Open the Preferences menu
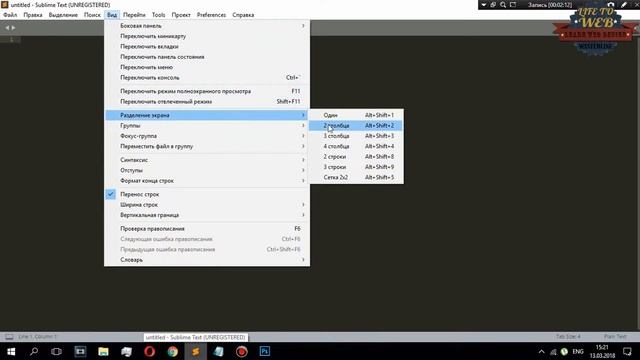 [x=211, y=15]
